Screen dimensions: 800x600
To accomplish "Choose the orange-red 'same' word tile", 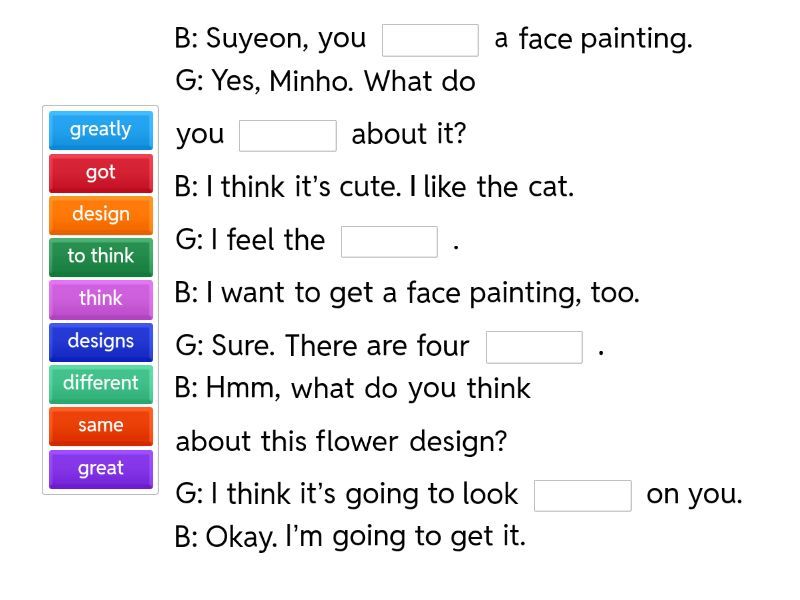I will [100, 426].
